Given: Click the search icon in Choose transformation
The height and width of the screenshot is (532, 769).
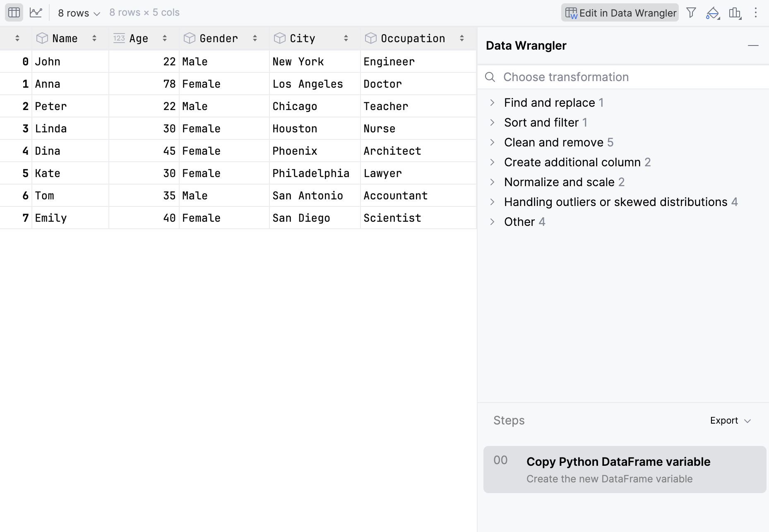Looking at the screenshot, I should click(x=490, y=77).
